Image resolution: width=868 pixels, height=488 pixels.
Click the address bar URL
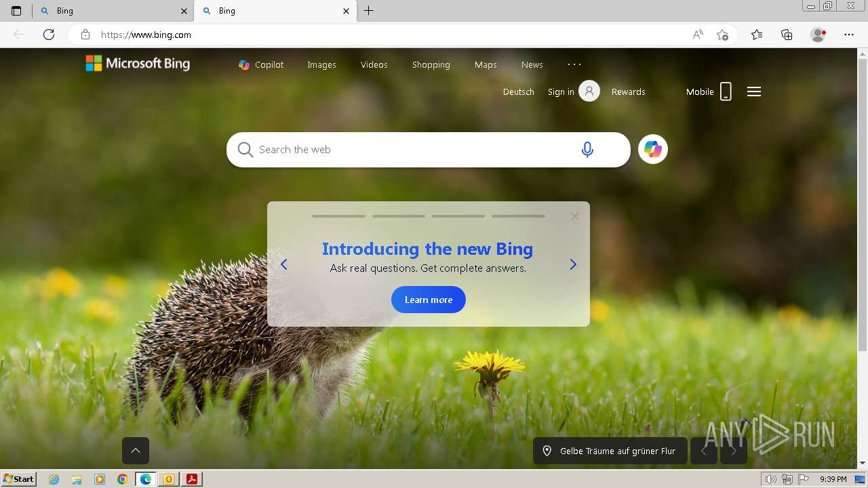[x=146, y=35]
